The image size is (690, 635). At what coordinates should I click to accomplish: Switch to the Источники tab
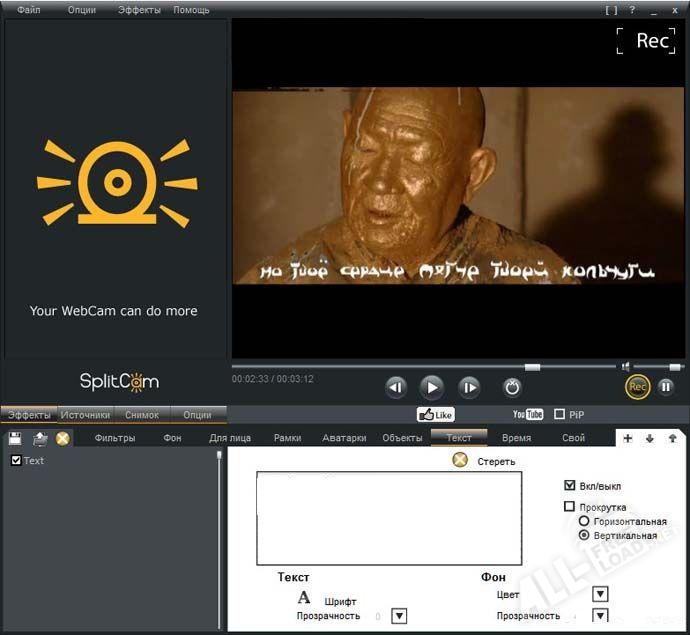coord(85,414)
